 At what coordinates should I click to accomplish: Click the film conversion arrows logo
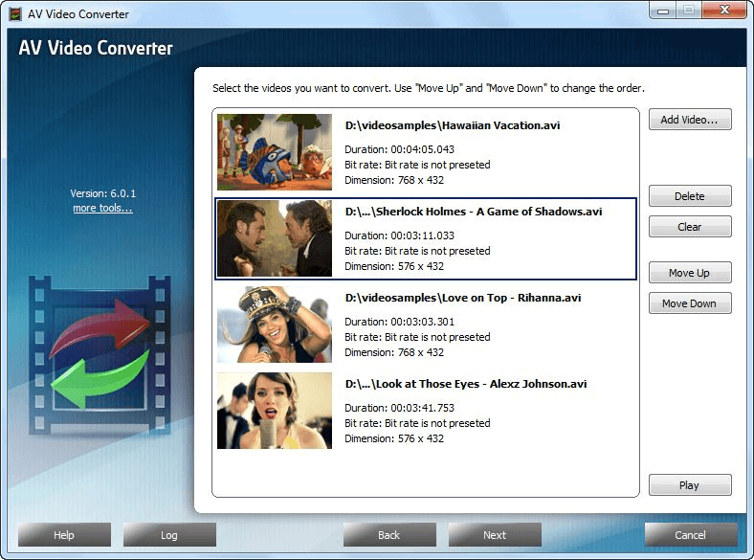[x=100, y=356]
